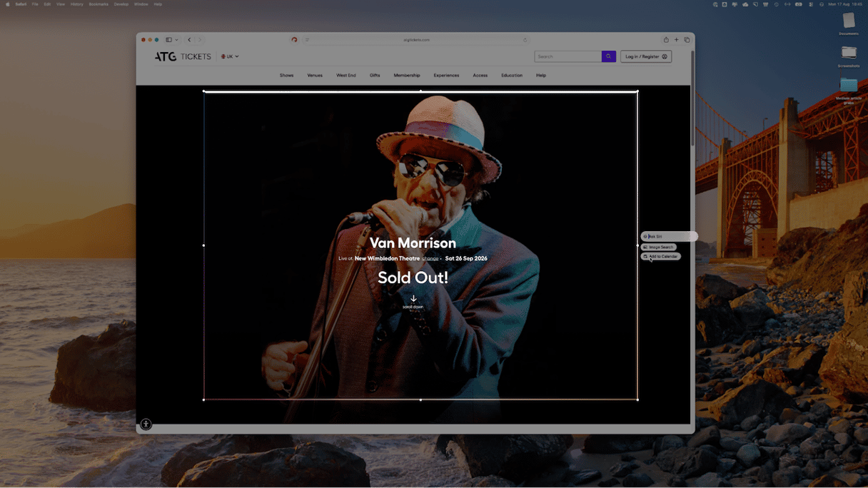The width and height of the screenshot is (868, 488).
Task: Reload the page using the address bar icon
Action: [x=525, y=40]
